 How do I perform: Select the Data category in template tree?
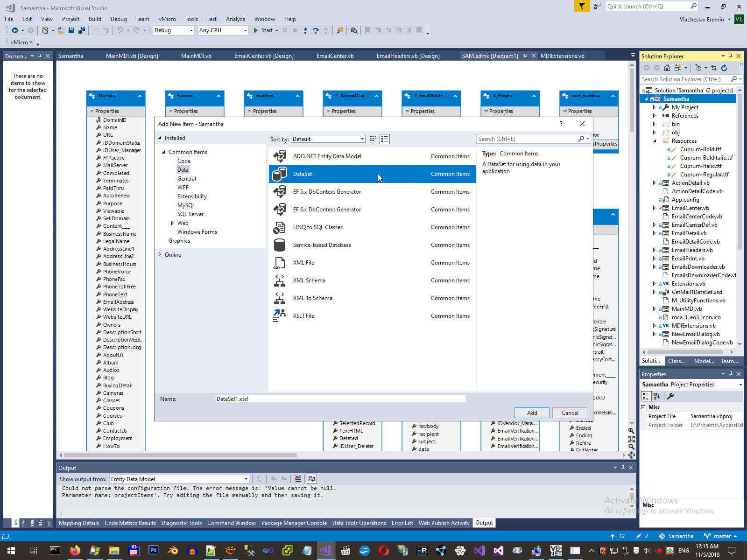[183, 170]
